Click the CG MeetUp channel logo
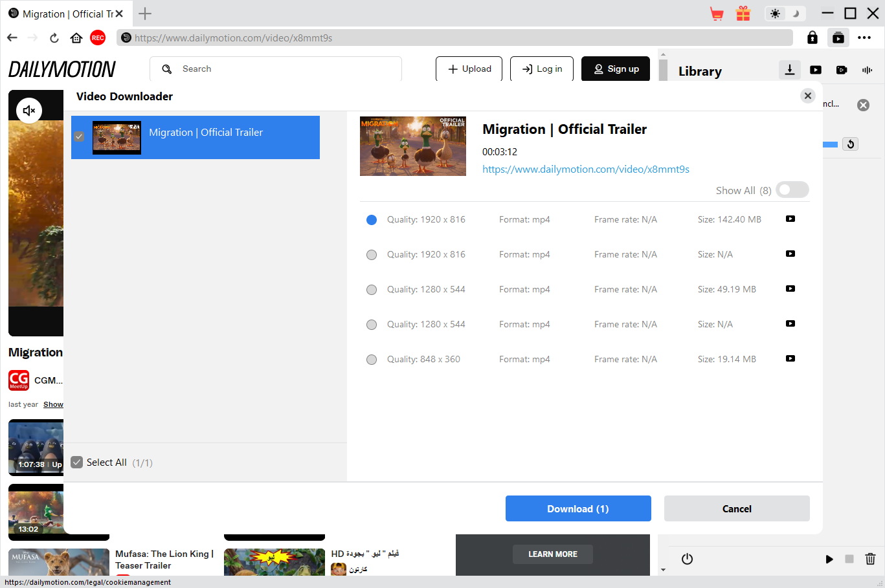The height and width of the screenshot is (588, 885). click(19, 380)
